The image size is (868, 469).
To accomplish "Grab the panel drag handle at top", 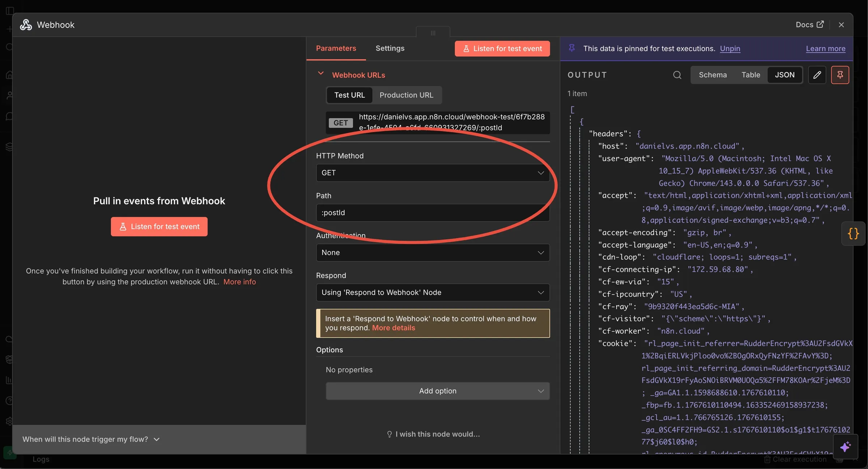I will coord(433,33).
